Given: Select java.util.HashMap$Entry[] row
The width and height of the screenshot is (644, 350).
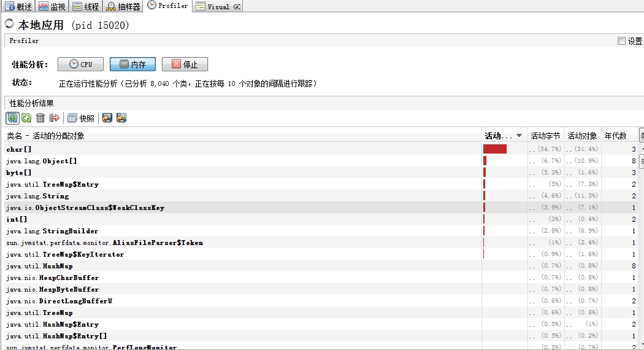Looking at the screenshot, I should pyautogui.click(x=322, y=336).
